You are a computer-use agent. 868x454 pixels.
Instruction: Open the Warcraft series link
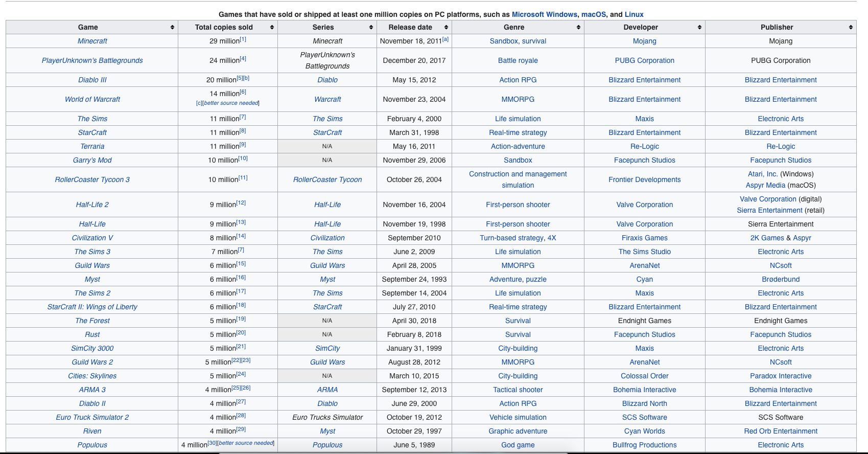(327, 99)
